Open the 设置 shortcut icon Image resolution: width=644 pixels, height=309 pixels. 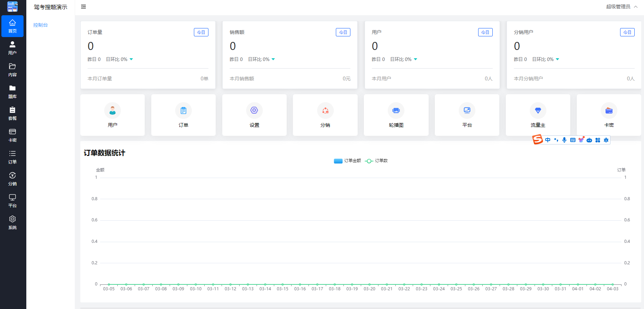click(254, 111)
